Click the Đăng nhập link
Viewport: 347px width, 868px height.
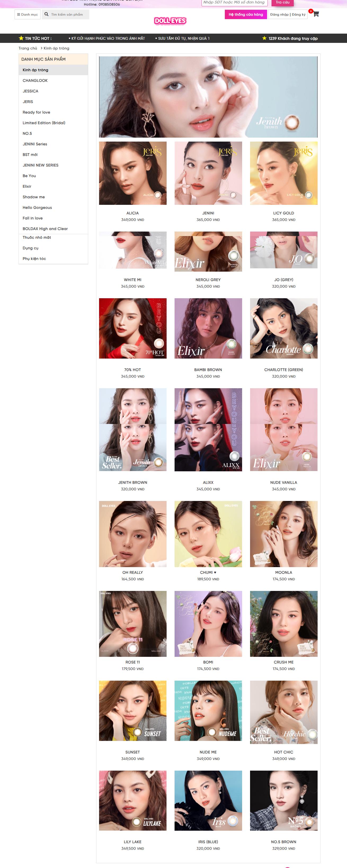[279, 15]
